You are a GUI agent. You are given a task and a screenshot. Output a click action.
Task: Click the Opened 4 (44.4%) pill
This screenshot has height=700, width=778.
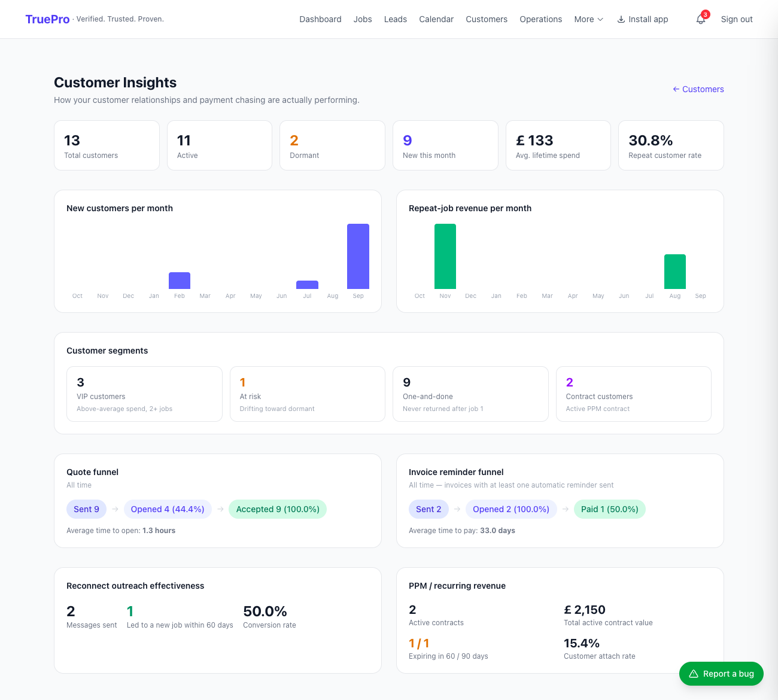click(x=168, y=509)
